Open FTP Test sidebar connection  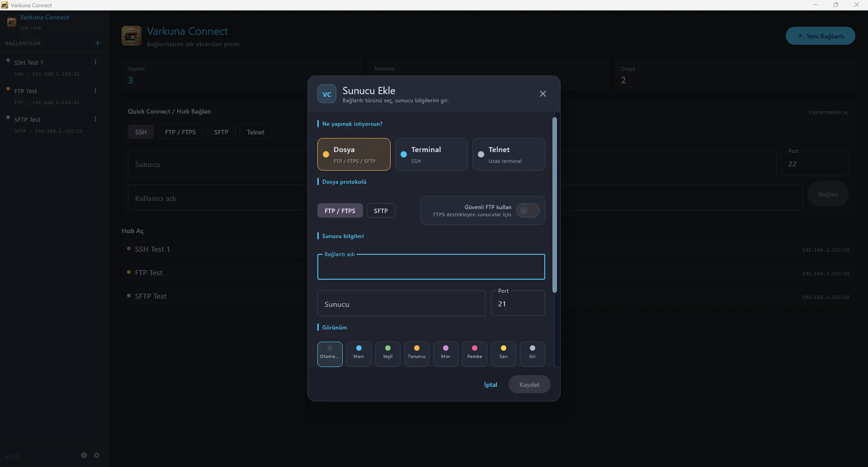click(54, 96)
